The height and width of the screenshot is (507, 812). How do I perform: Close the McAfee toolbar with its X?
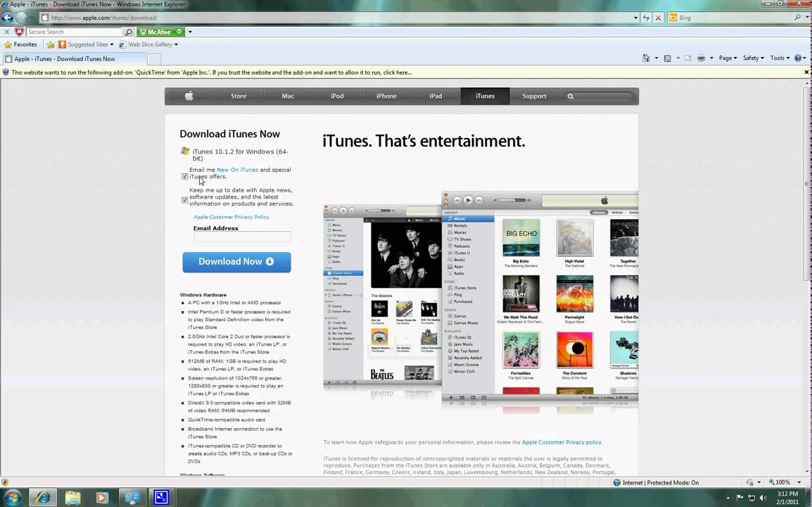coord(7,32)
